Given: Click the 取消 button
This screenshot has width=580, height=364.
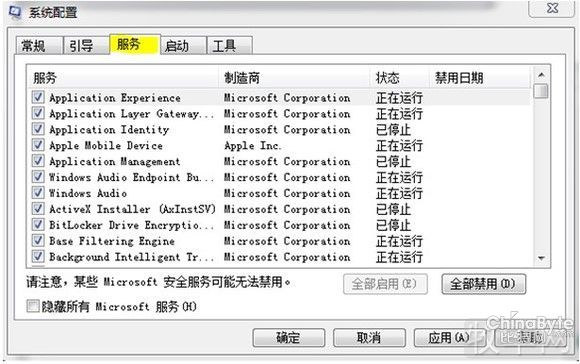Looking at the screenshot, I should tap(369, 338).
